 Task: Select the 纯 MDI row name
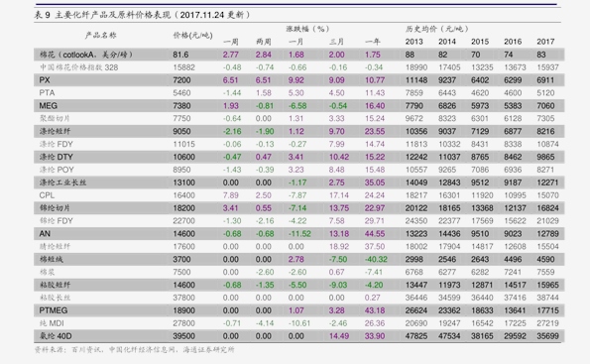[52, 323]
